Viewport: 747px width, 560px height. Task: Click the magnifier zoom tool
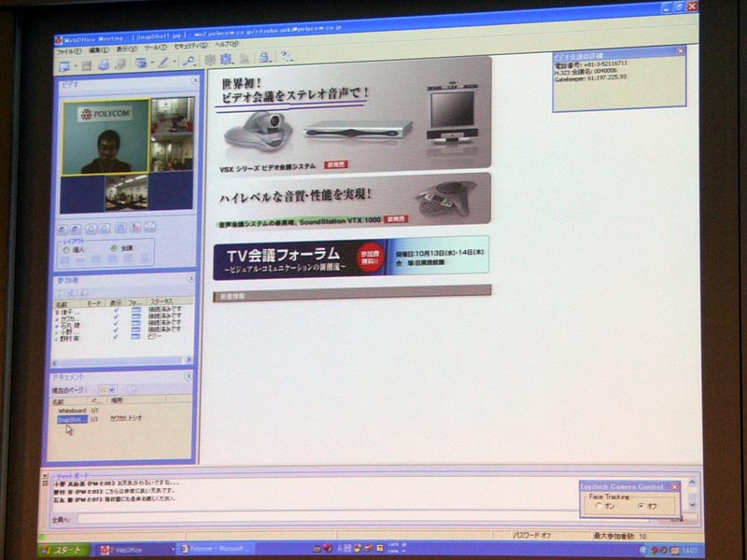coord(190,61)
